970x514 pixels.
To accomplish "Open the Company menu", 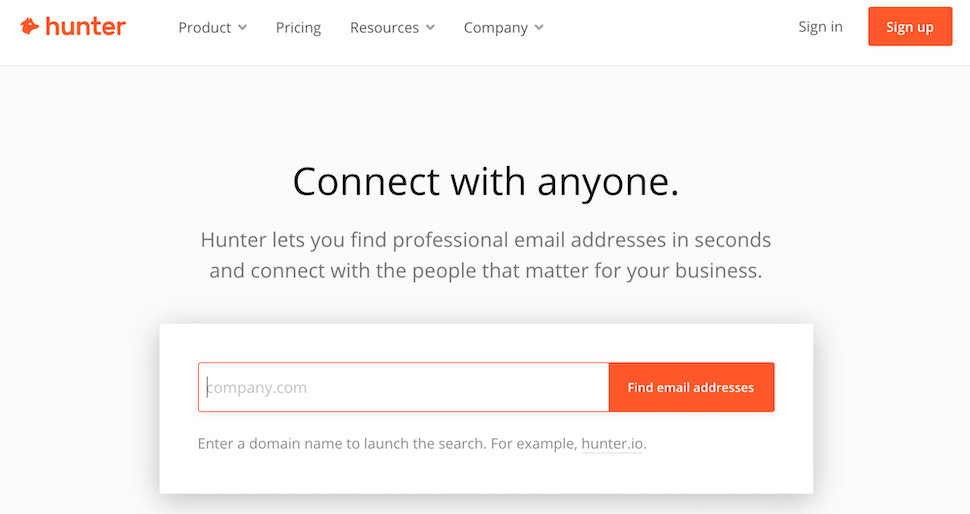I will [x=495, y=28].
